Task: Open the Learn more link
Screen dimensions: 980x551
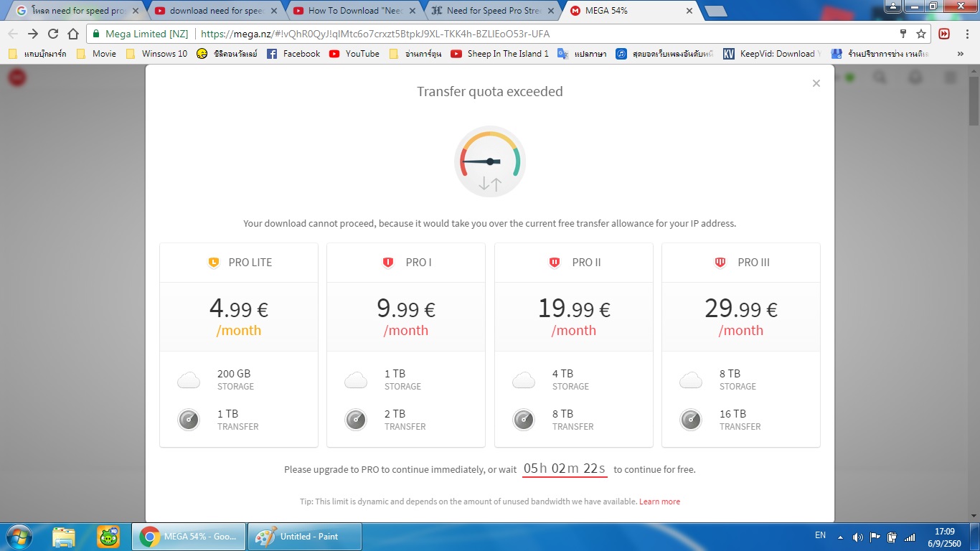Action: (659, 501)
